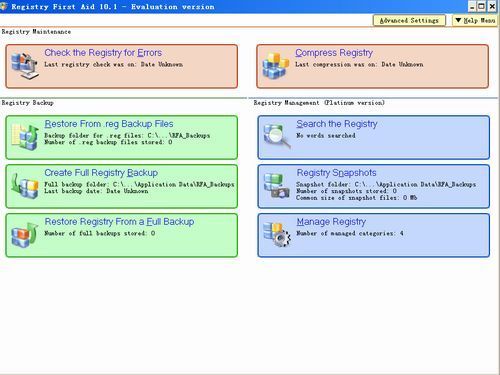The width and height of the screenshot is (500, 375).
Task: Click 'Number of snapshots stored: 0' text
Action: click(346, 191)
